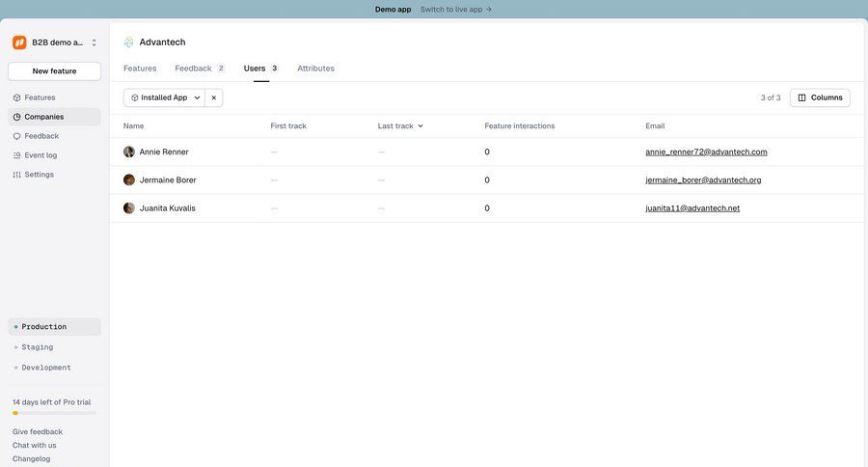
Task: Open the Changelog link
Action: (x=32, y=458)
